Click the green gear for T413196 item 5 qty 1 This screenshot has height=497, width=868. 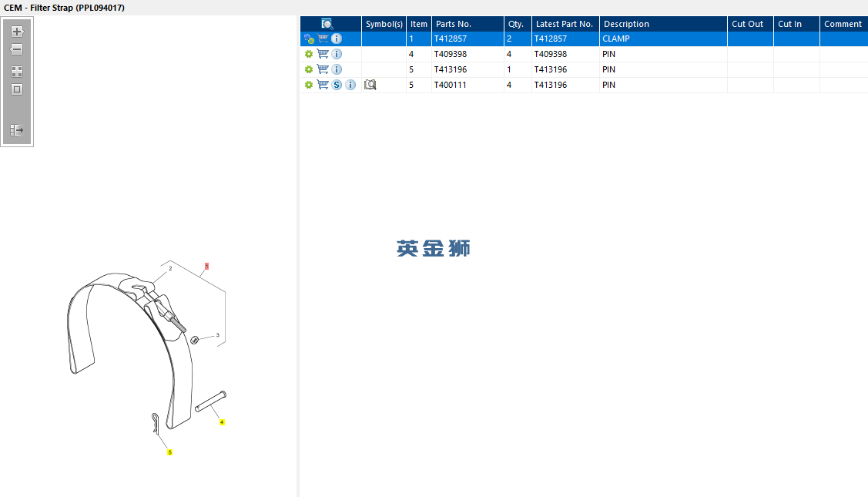pos(309,70)
